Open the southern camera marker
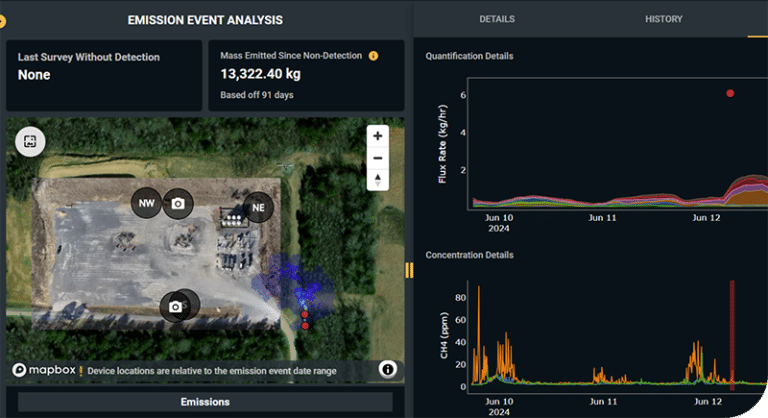 click(x=175, y=307)
